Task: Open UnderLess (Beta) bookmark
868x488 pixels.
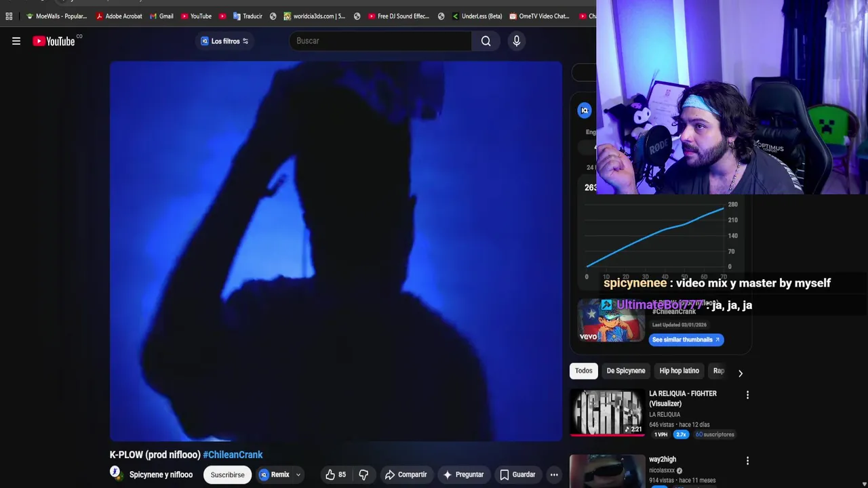Action: coord(477,16)
